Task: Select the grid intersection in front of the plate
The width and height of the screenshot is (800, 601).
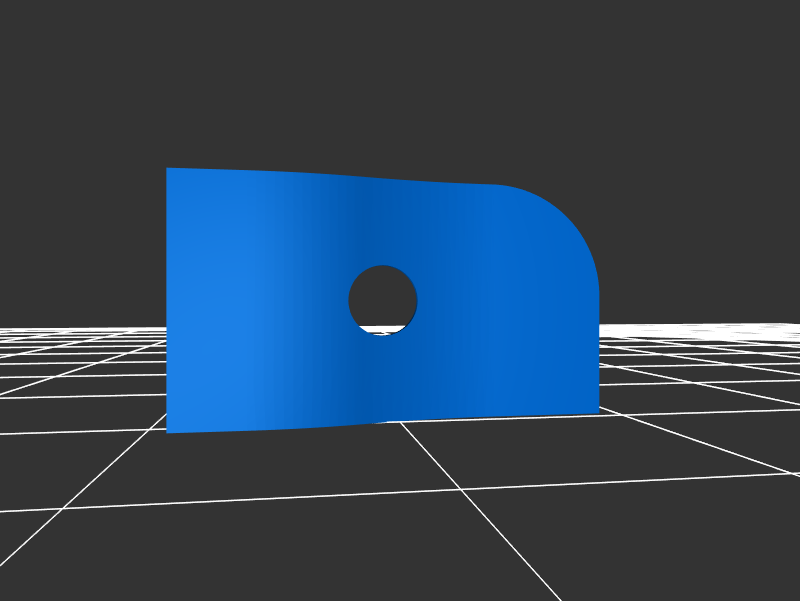Action: tap(461, 489)
